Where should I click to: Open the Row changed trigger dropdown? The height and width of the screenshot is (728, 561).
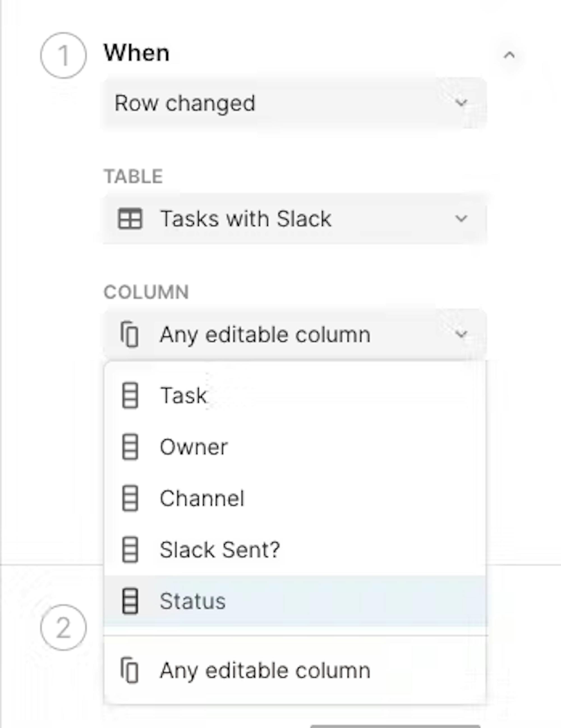pyautogui.click(x=295, y=103)
